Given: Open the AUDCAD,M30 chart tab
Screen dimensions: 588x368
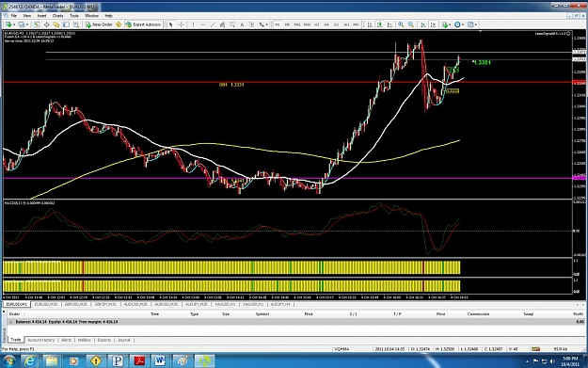Looking at the screenshot, I should tap(135, 304).
